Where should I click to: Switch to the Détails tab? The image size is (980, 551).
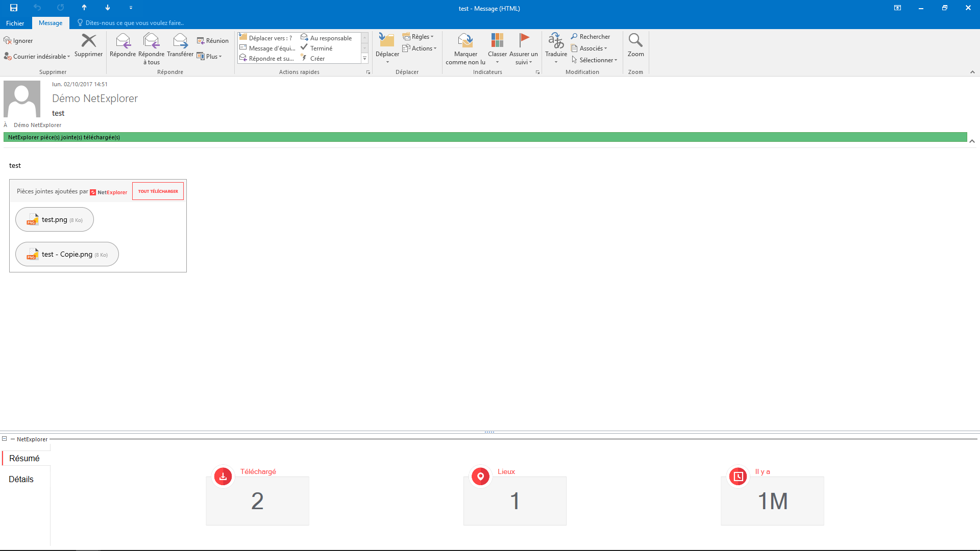coord(21,479)
